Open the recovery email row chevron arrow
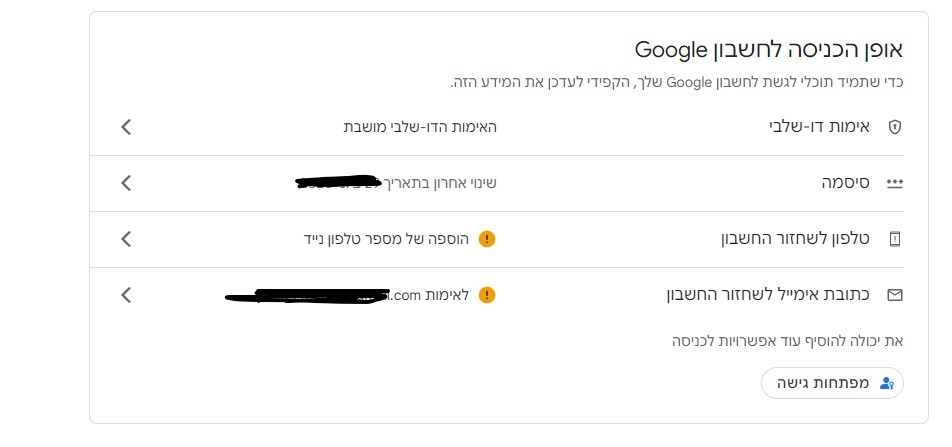 (x=126, y=295)
